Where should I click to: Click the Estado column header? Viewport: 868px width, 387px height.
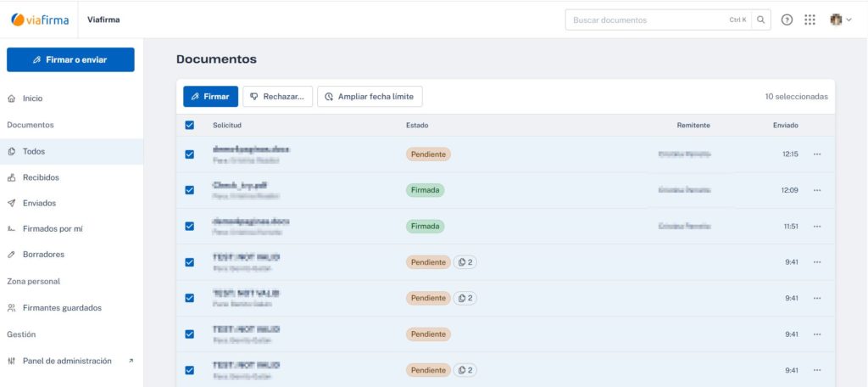[417, 126]
